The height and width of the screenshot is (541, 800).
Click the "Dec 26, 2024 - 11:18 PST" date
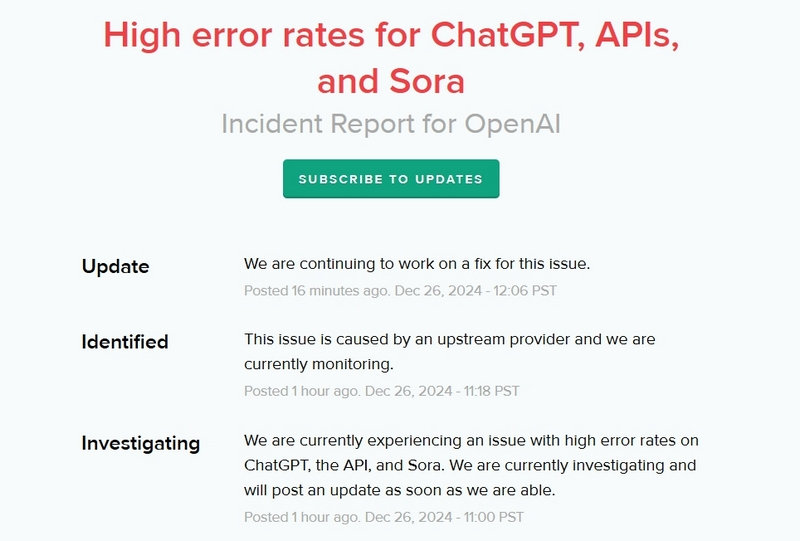442,391
